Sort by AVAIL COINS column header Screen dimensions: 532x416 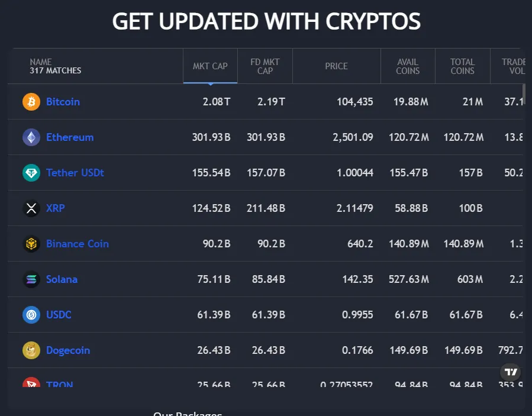pyautogui.click(x=408, y=66)
